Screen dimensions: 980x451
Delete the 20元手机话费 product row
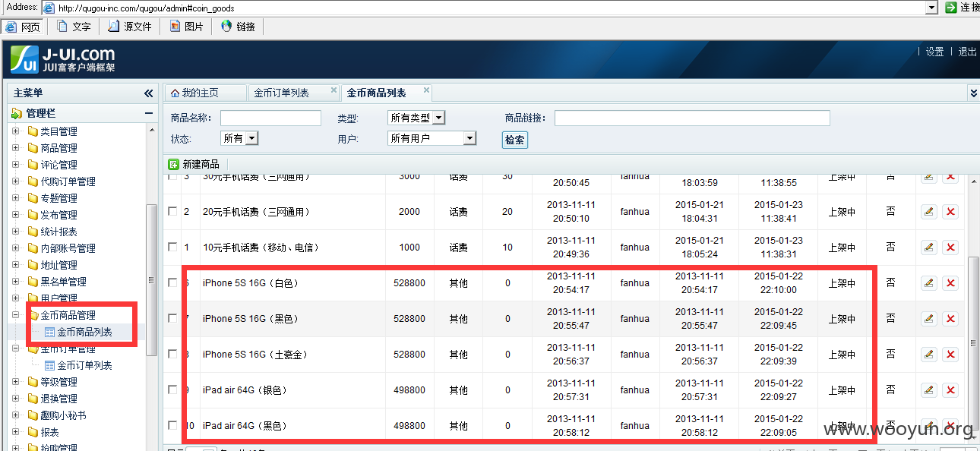pos(950,212)
